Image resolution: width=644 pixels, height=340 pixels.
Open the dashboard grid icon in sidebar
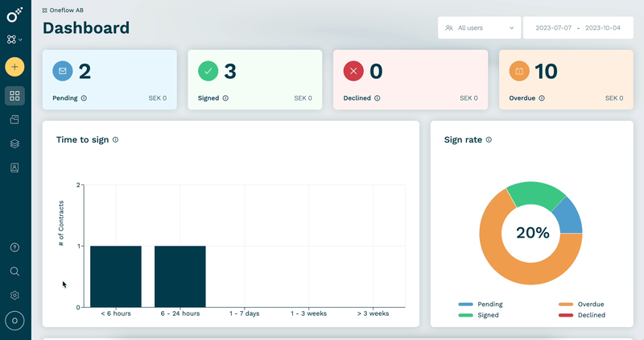pyautogui.click(x=14, y=96)
